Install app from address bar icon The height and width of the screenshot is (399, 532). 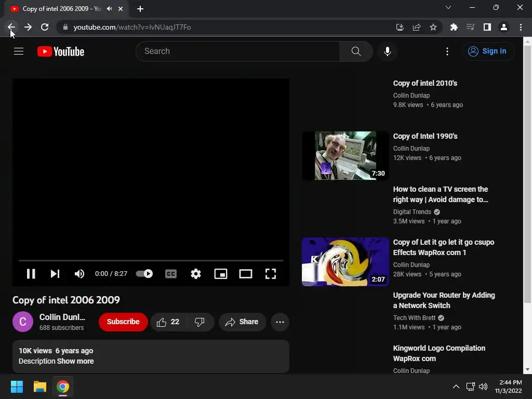pos(400,27)
